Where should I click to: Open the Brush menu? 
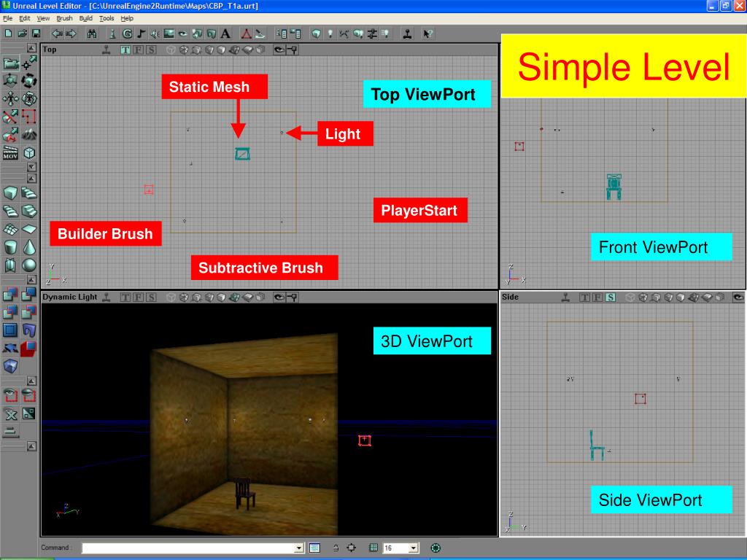tap(64, 18)
